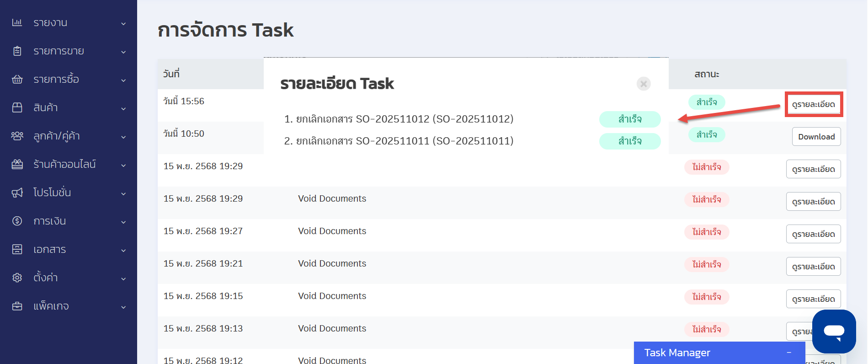
Task: Expand the ตั้งค่า sidebar chevron
Action: [x=123, y=278]
